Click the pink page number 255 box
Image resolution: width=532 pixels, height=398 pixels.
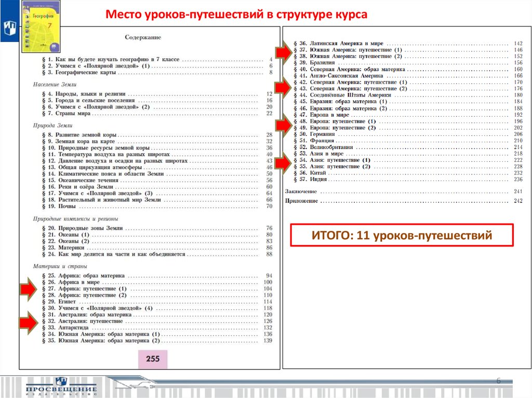tap(152, 359)
